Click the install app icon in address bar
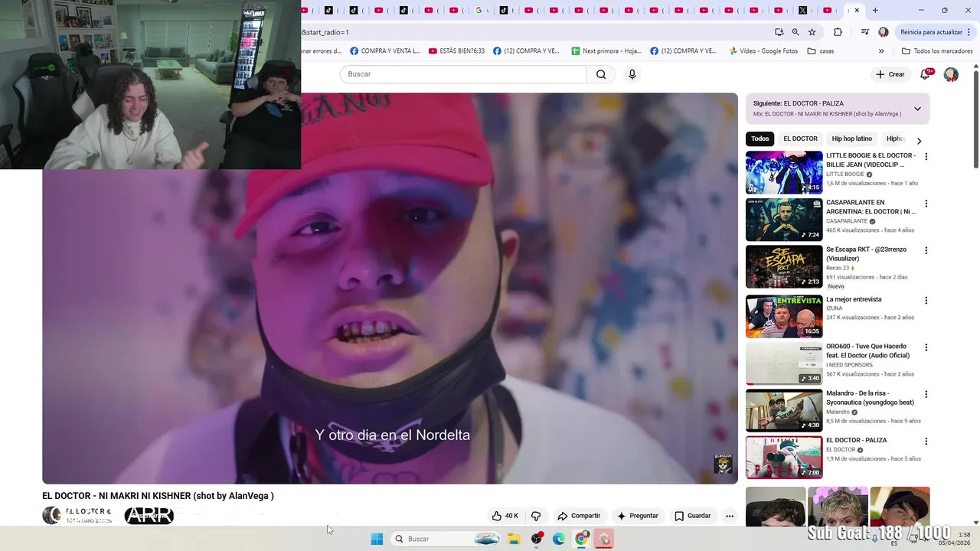This screenshot has height=551, width=980. tap(779, 32)
